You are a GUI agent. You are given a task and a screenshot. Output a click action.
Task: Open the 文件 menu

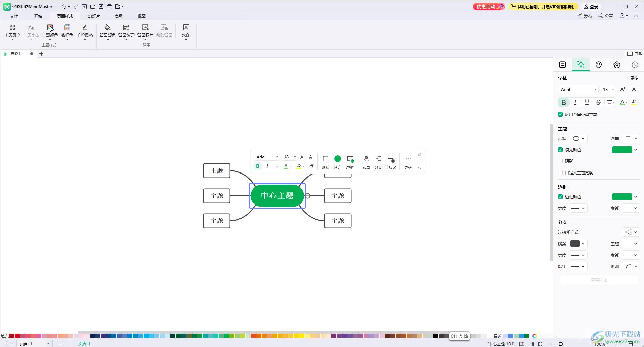[14, 16]
